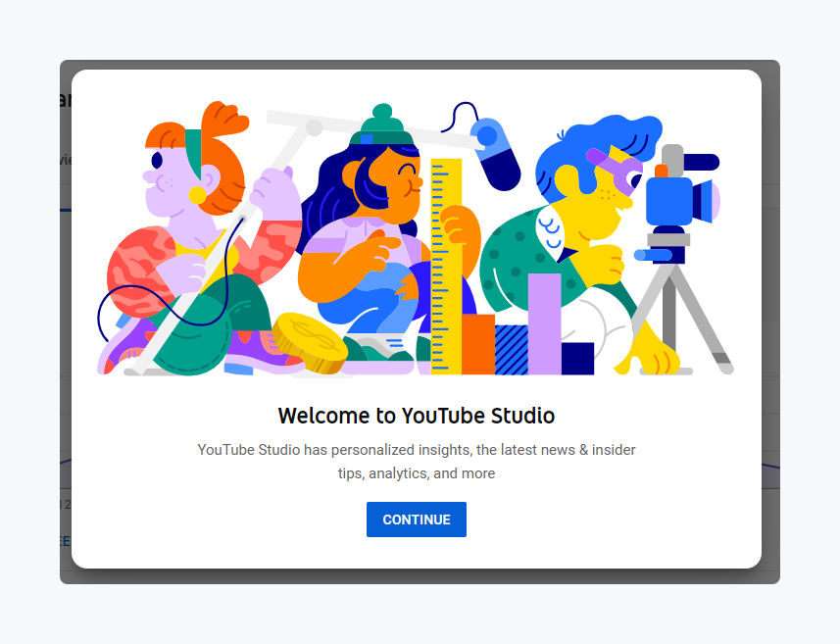Click the dark navy chart bar
Screen dimensions: 840x644
[577, 358]
